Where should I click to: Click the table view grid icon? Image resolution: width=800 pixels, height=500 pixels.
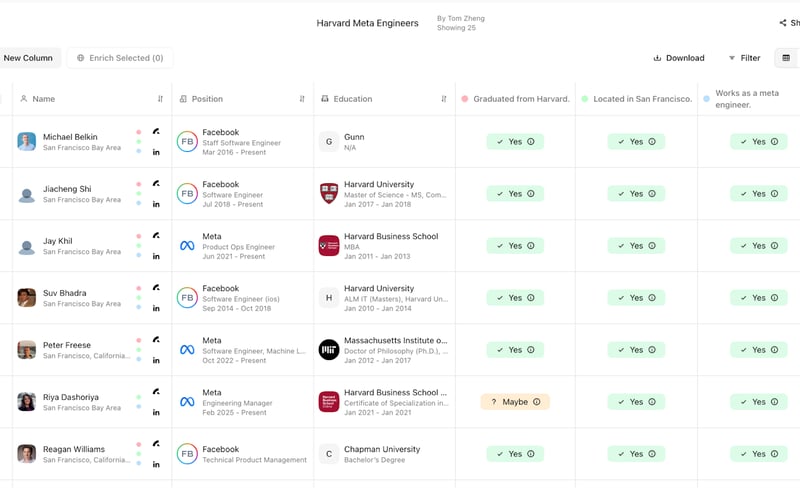tap(786, 58)
